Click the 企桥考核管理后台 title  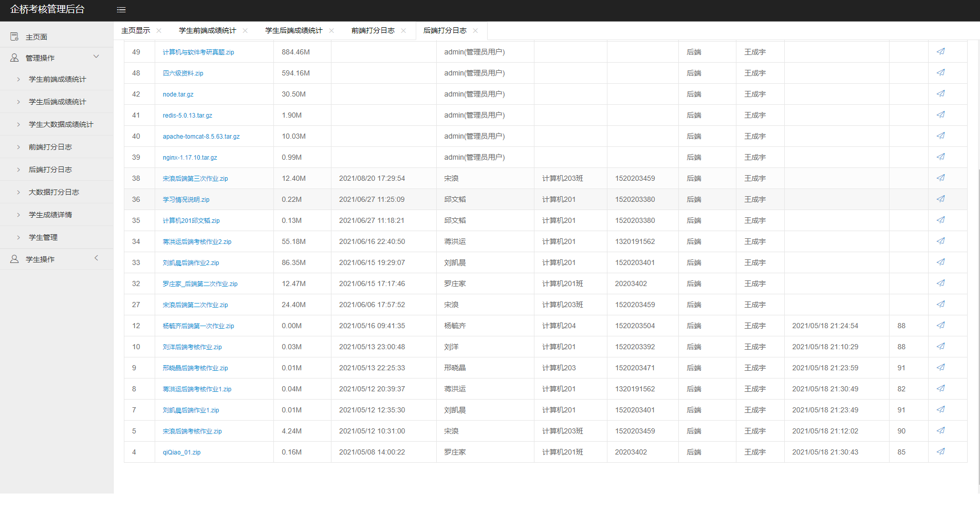[x=47, y=9]
